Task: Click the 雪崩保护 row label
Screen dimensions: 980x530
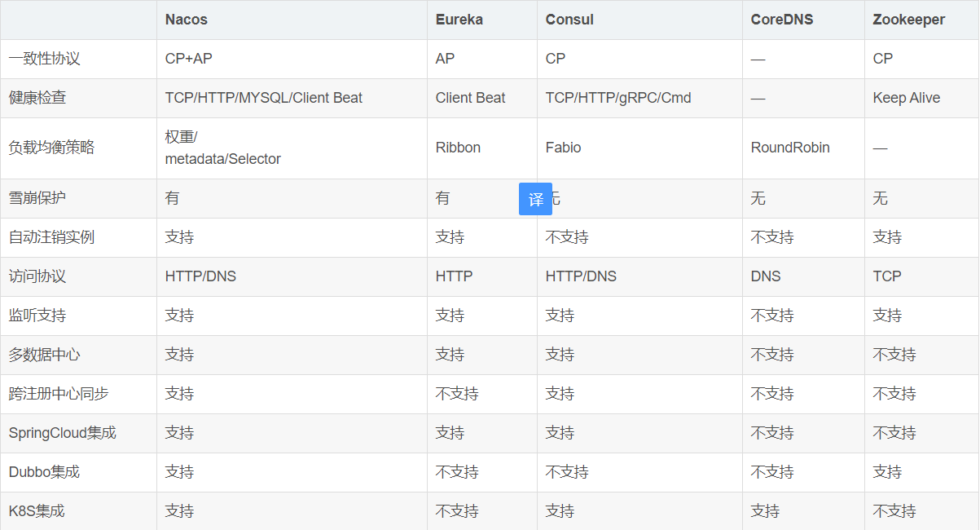Action: (37, 198)
